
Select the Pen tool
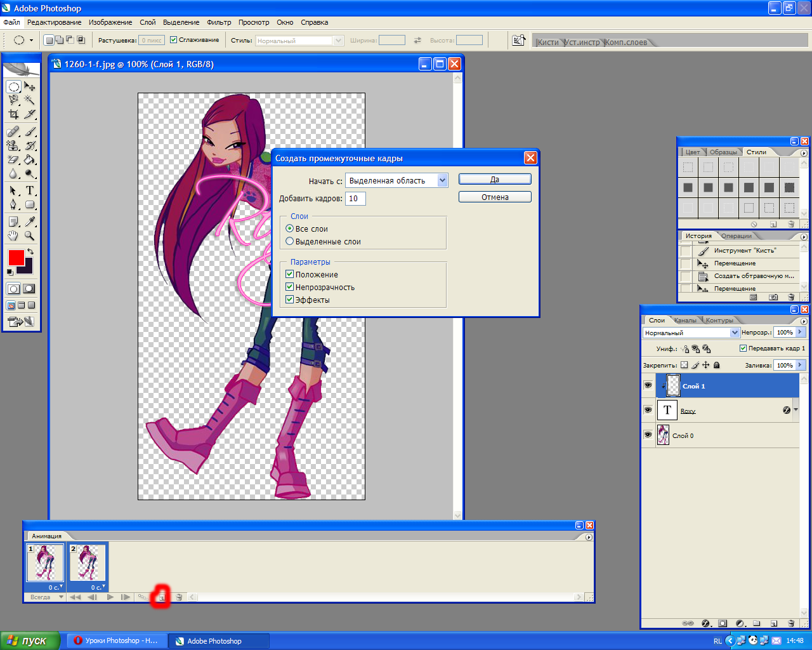coord(13,204)
